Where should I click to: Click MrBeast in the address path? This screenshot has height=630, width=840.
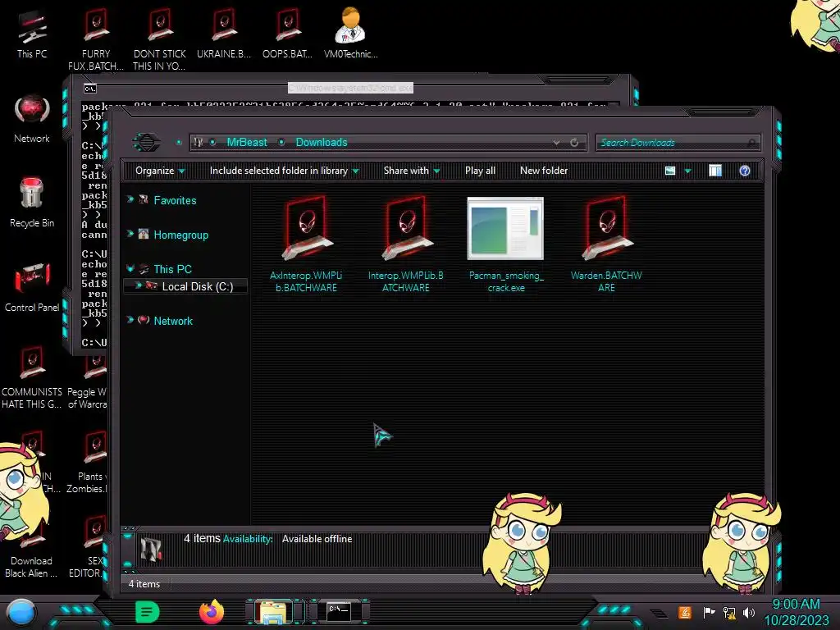pos(247,142)
